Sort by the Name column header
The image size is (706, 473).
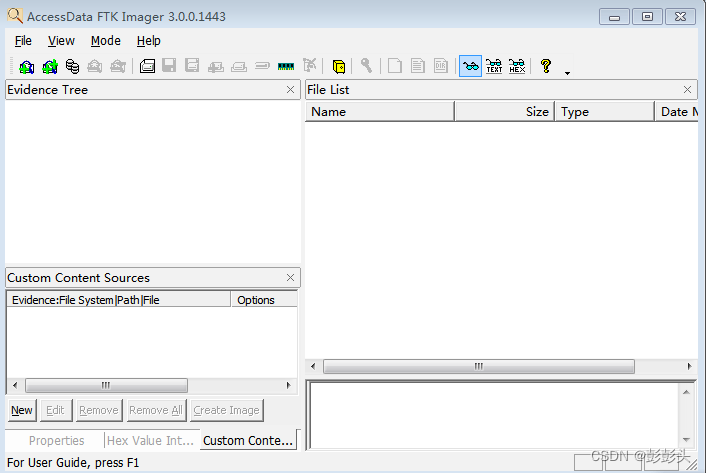(380, 112)
